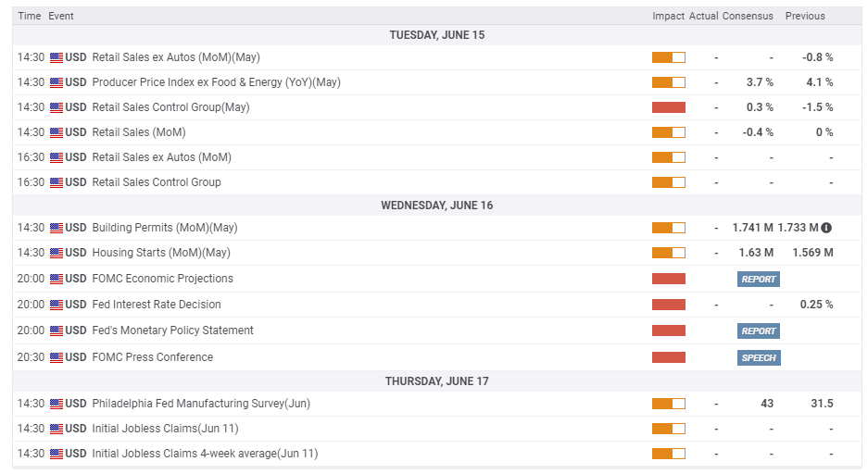The width and height of the screenshot is (868, 474).
Task: Open the REPORT for Fed's Monetary Policy Statement
Action: tap(759, 331)
